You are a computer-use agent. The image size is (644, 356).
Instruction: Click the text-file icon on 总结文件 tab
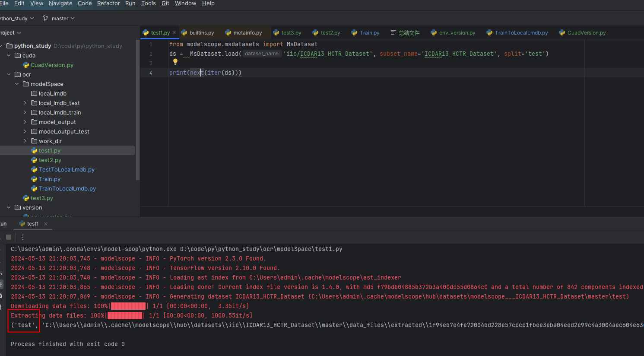[393, 33]
